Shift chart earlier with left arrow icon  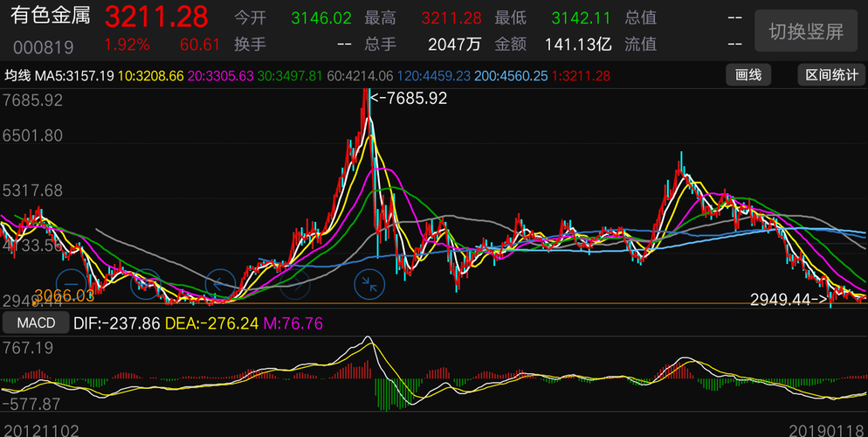[220, 284]
